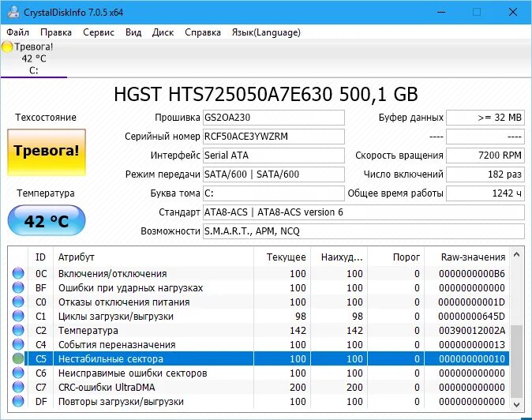Viewport: 532px width, 420px height.
Task: Click status dot for C0 Отказы отключения питания
Action: tap(18, 302)
